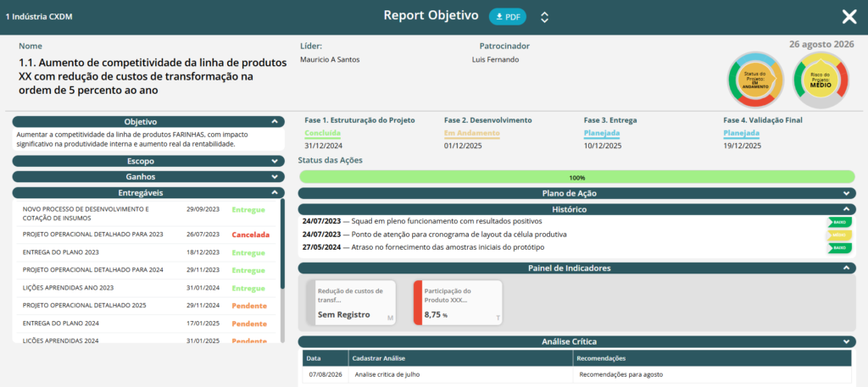This screenshot has height=387, width=868.
Task: Download the report as PDF
Action: [x=507, y=17]
